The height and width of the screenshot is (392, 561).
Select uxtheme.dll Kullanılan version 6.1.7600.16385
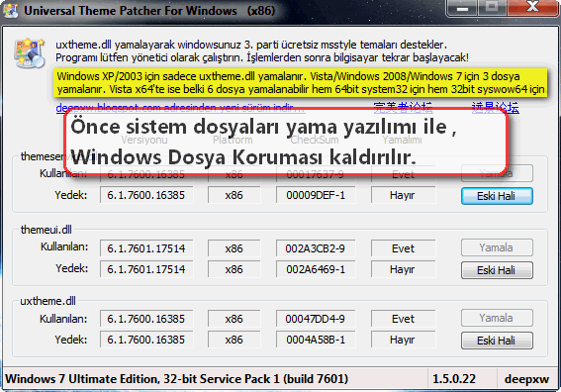146,319
